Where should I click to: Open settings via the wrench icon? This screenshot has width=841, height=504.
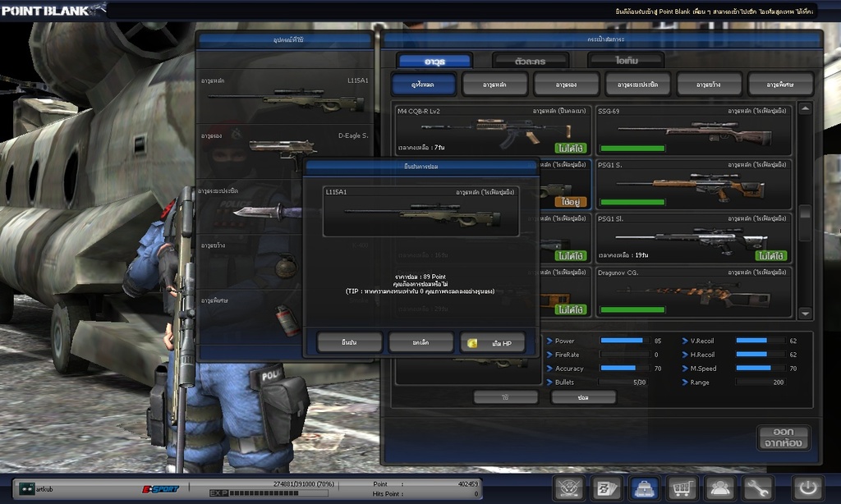click(x=757, y=488)
